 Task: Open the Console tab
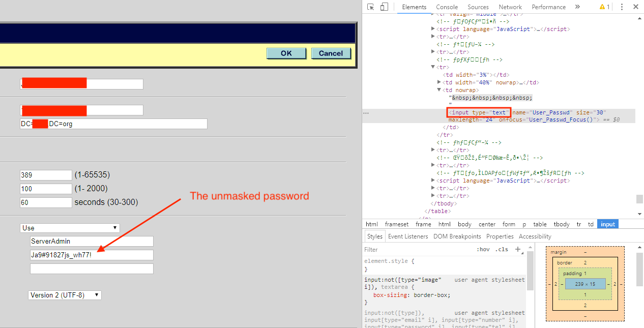coord(447,7)
